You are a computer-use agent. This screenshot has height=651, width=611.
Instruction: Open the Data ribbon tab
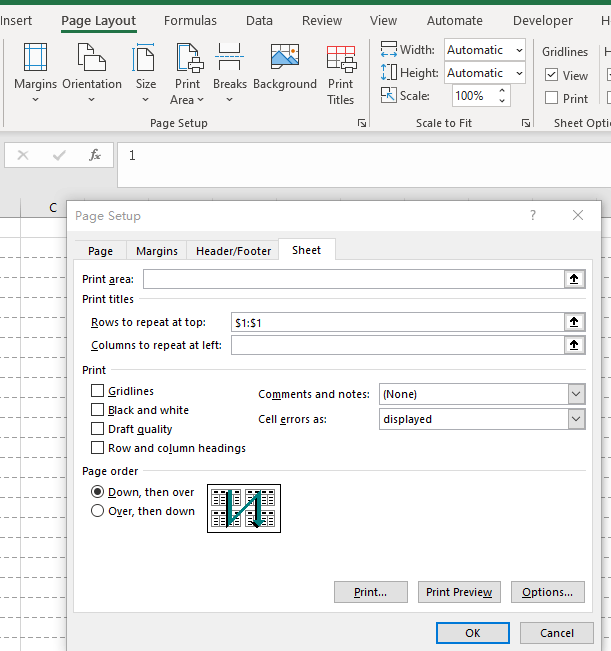259,20
